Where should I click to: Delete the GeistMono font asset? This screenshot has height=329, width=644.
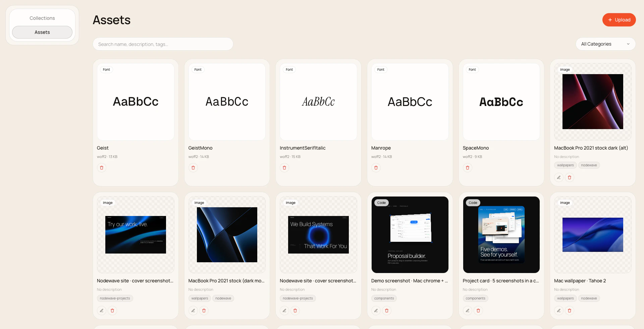coord(193,168)
